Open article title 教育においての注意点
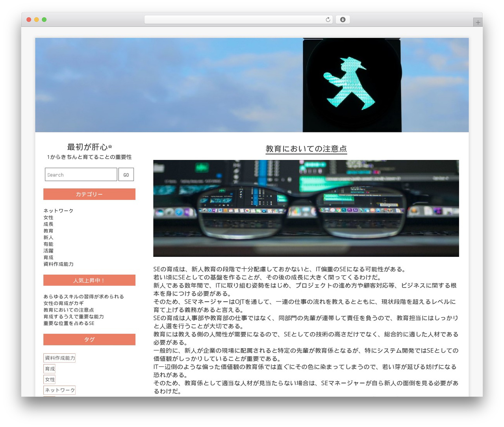The image size is (504, 427). pyautogui.click(x=306, y=149)
